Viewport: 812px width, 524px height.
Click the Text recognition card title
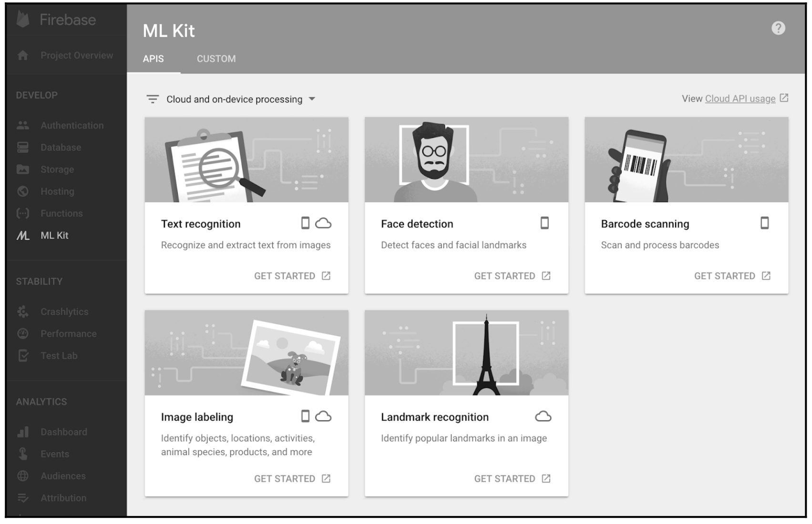click(x=201, y=224)
